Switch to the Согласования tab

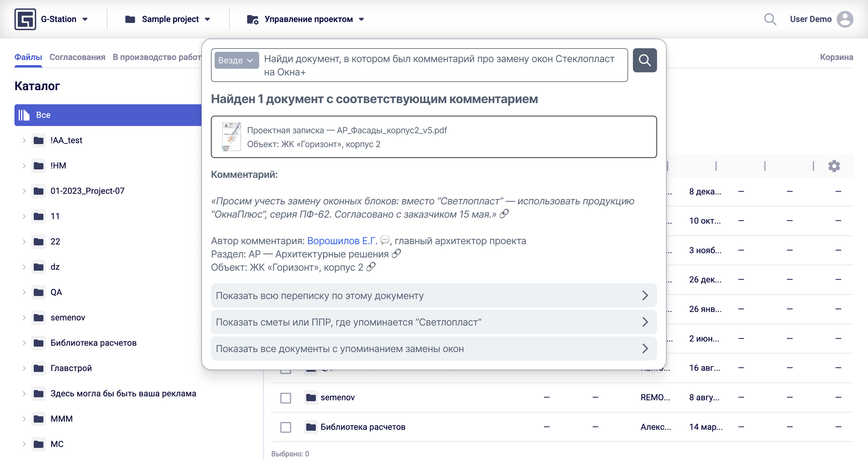77,57
